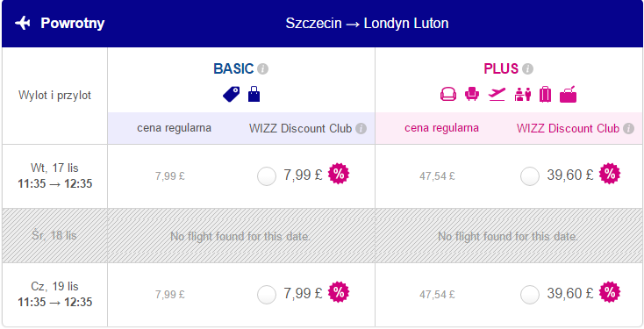Click the airplane icon beside Powrotny
This screenshot has height=329, width=644.
pos(23,23)
